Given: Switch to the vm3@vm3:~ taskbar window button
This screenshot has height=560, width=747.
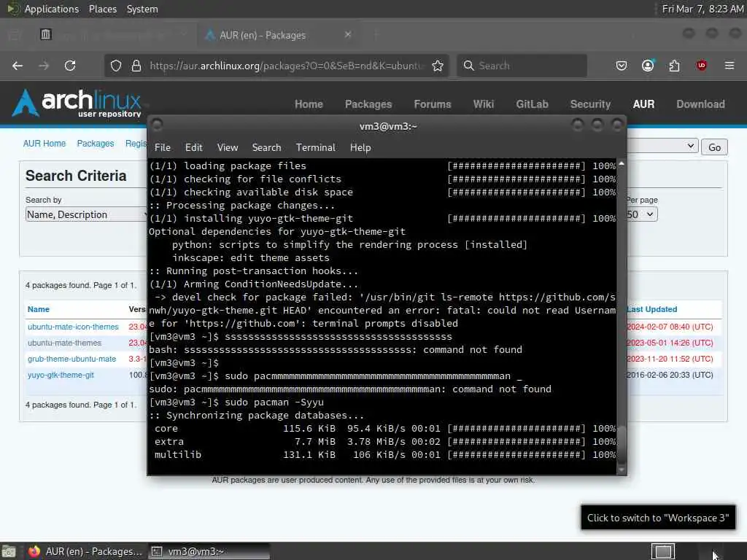Looking at the screenshot, I should click(209, 551).
